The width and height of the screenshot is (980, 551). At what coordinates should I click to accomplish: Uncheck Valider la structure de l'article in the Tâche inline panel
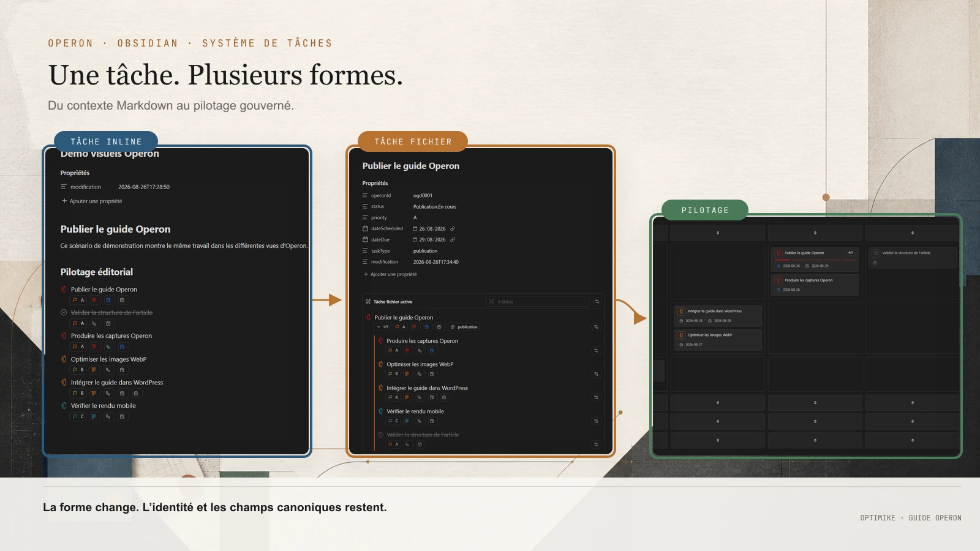pos(64,313)
